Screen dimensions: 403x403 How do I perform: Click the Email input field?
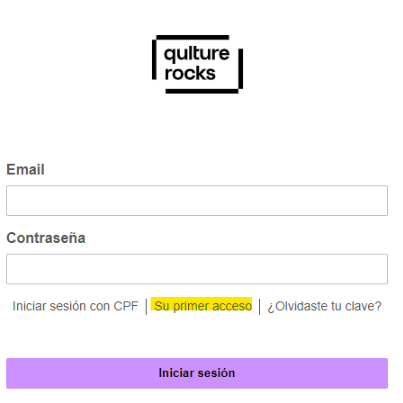pyautogui.click(x=197, y=200)
